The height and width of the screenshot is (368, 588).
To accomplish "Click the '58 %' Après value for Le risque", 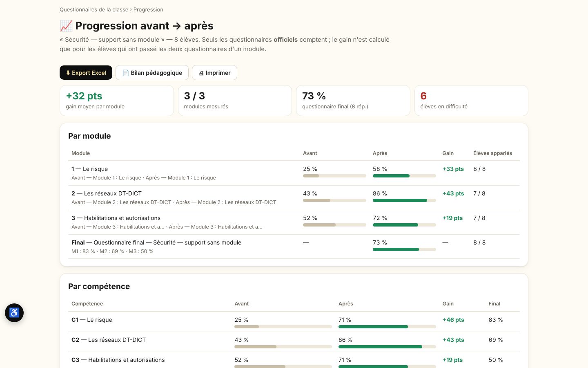I will [380, 169].
